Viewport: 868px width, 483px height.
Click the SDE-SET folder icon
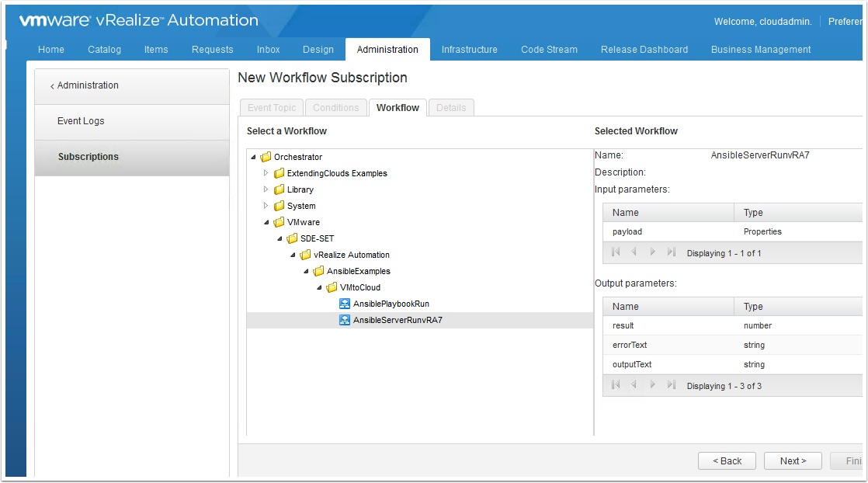(x=292, y=238)
